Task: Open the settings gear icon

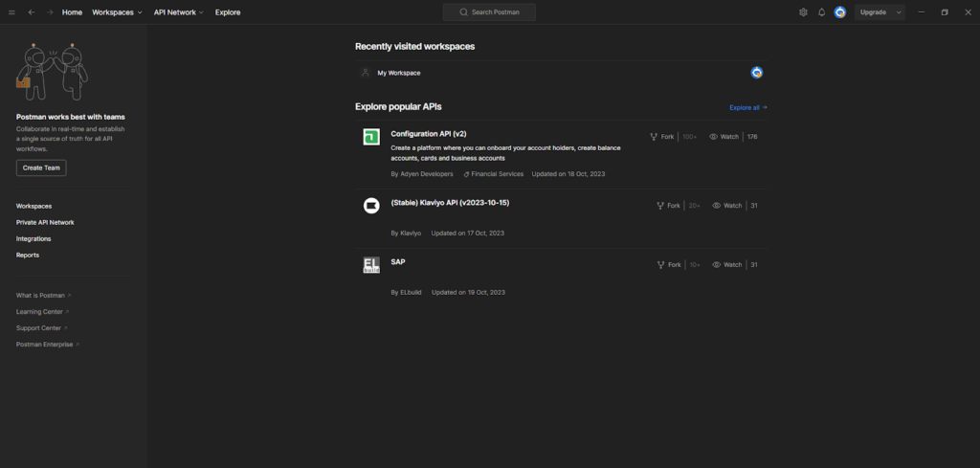Action: pos(803,12)
